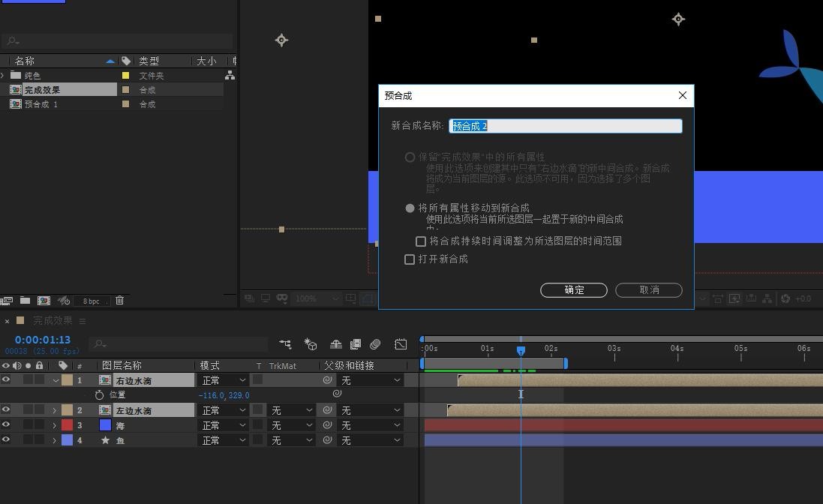Collapse the 右边水滴 layer properties

tap(55, 381)
